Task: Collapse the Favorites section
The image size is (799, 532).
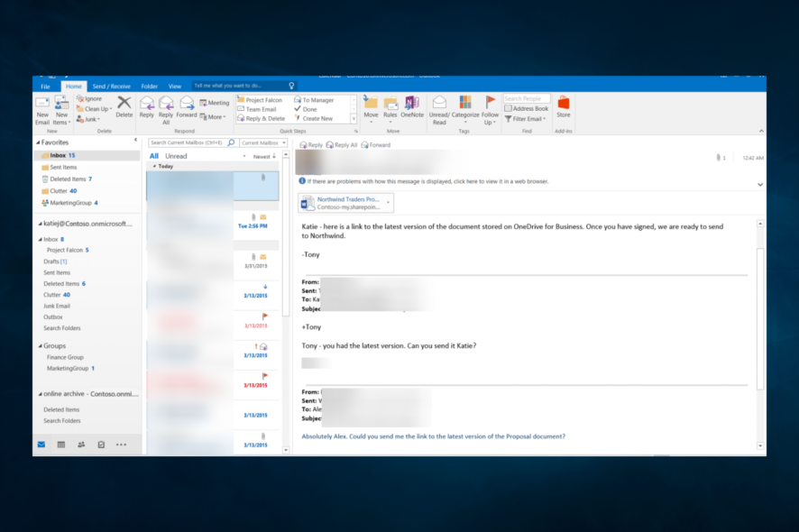Action: coord(38,142)
